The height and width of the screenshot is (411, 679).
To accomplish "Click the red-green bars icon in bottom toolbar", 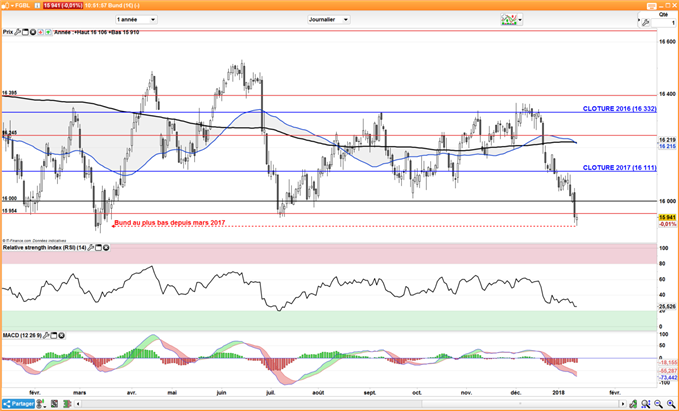I will pyautogui.click(x=69, y=404).
